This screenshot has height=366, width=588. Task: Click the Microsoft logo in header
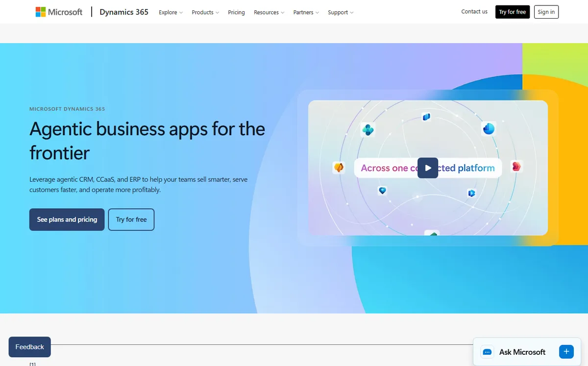pyautogui.click(x=59, y=12)
